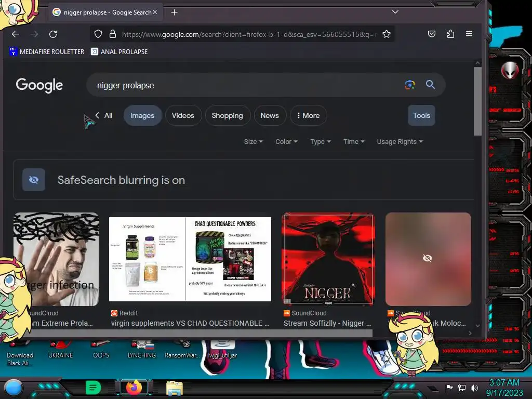Viewport: 532px width, 399px height.
Task: Open the tracking protection shield
Action: 98,34
